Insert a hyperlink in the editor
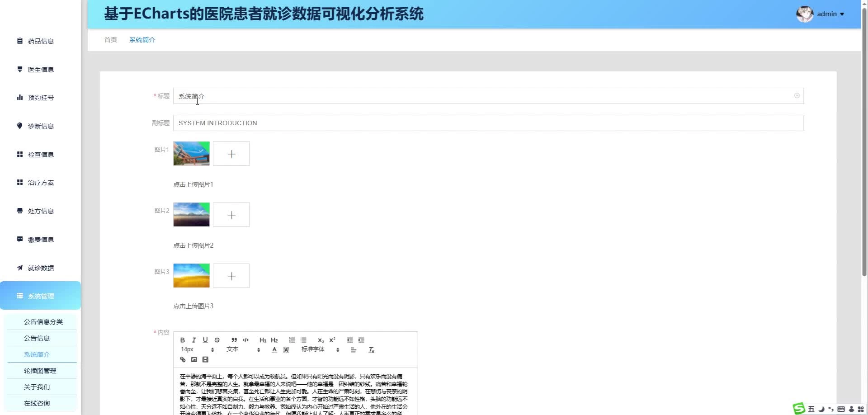 (183, 359)
